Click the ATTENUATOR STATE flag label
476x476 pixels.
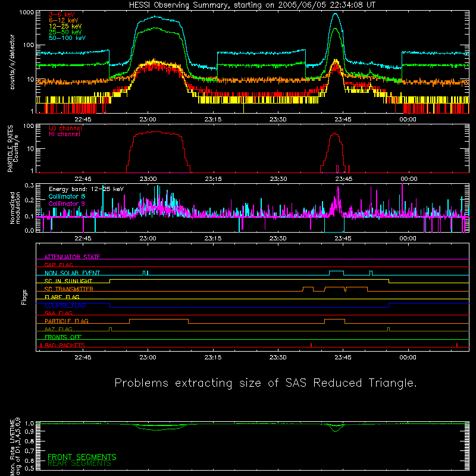coord(72,257)
